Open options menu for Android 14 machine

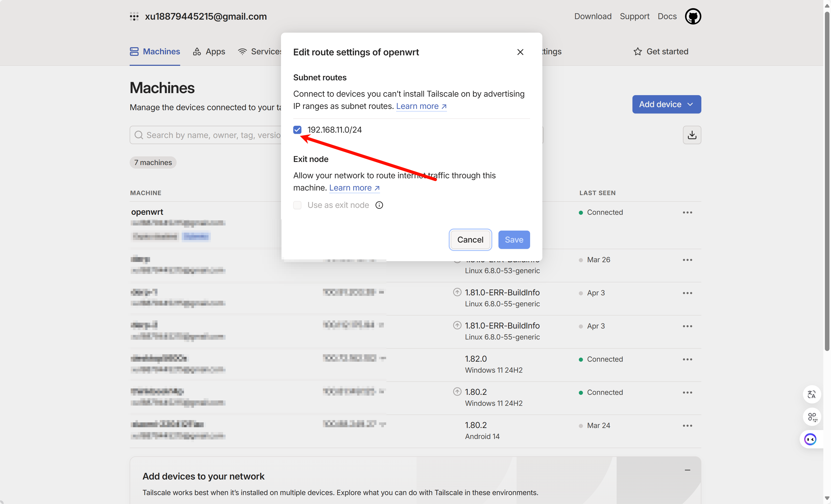click(687, 425)
